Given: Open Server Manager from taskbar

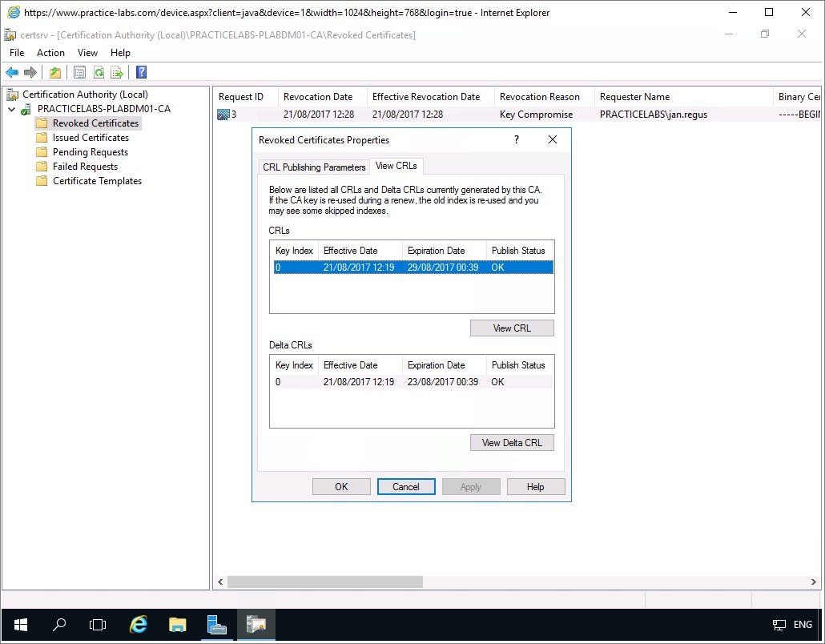Looking at the screenshot, I should 216,625.
